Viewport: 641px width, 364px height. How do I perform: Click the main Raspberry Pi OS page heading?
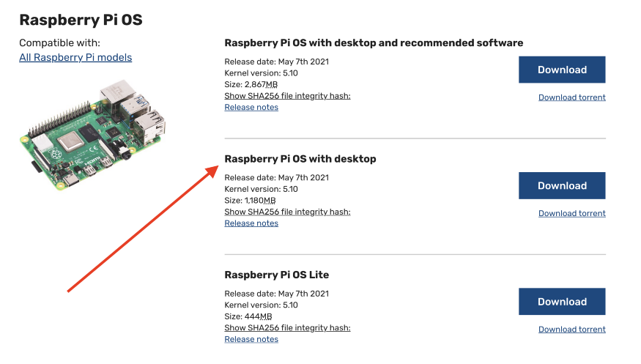pyautogui.click(x=81, y=20)
